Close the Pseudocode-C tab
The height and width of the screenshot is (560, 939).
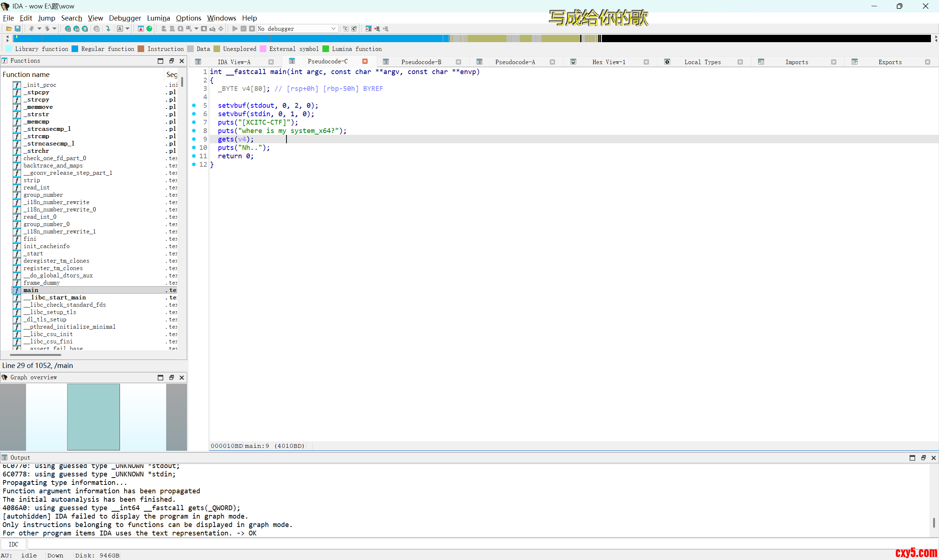(x=365, y=62)
